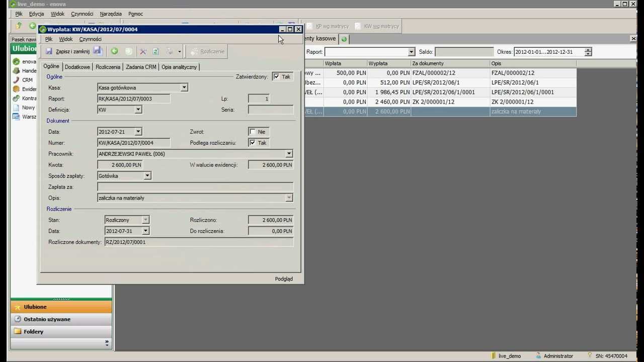The width and height of the screenshot is (644, 362).
Task: Open the dialog's Czynności menu
Action: (x=91, y=39)
